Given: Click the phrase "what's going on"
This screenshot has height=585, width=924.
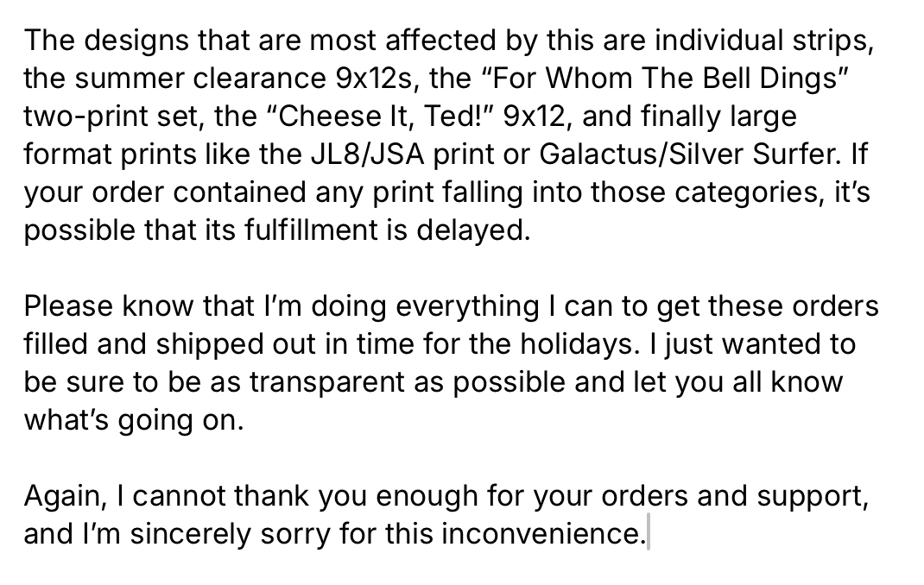Looking at the screenshot, I should pos(134,420).
